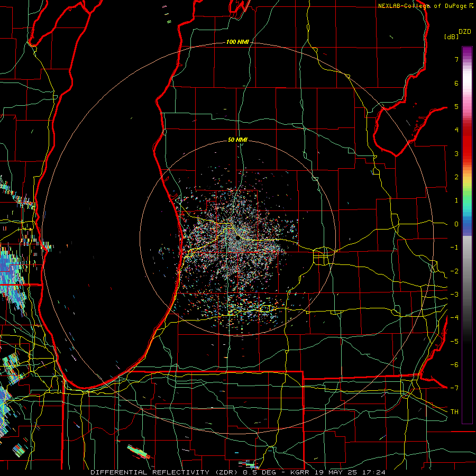This screenshot has height=476, width=476.
Task: Click the -7 value on color scale
Action: [454, 388]
